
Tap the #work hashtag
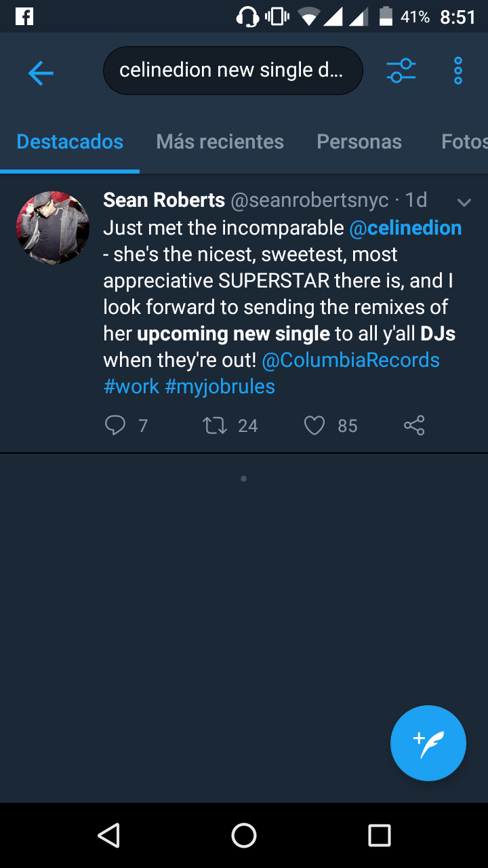click(x=131, y=387)
